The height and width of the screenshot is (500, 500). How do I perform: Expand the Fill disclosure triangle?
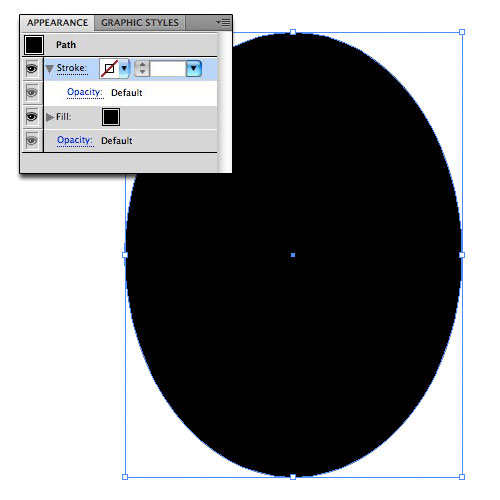(x=50, y=117)
